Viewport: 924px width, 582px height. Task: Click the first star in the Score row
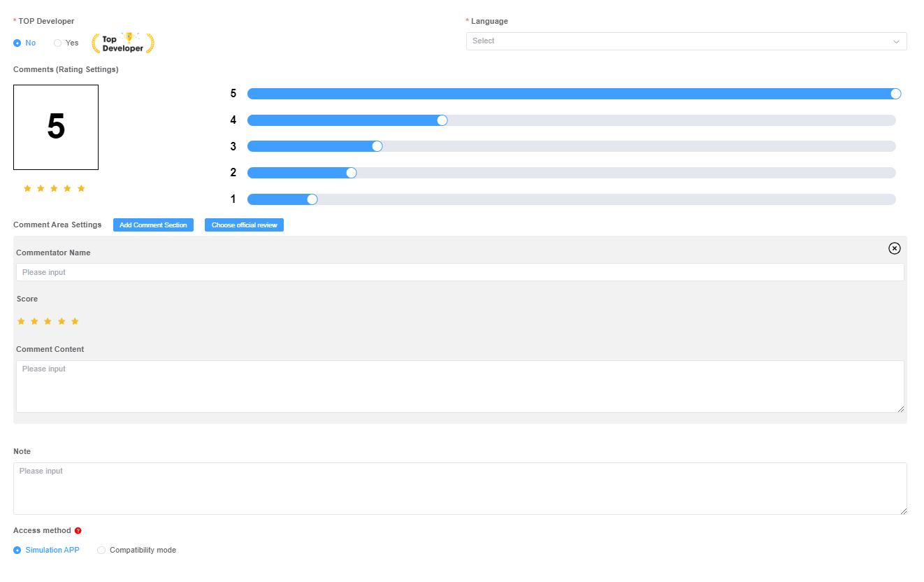click(21, 321)
